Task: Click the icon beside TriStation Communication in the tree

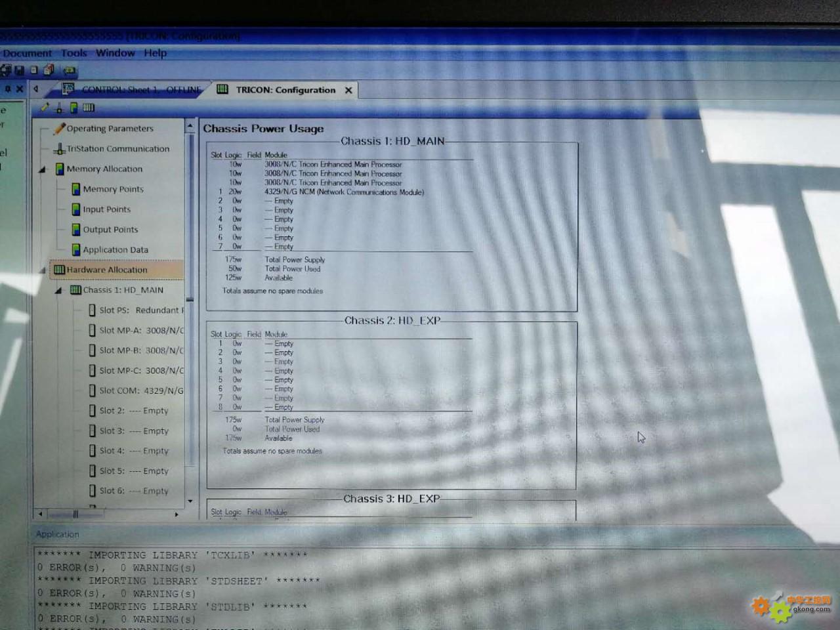Action: point(60,149)
